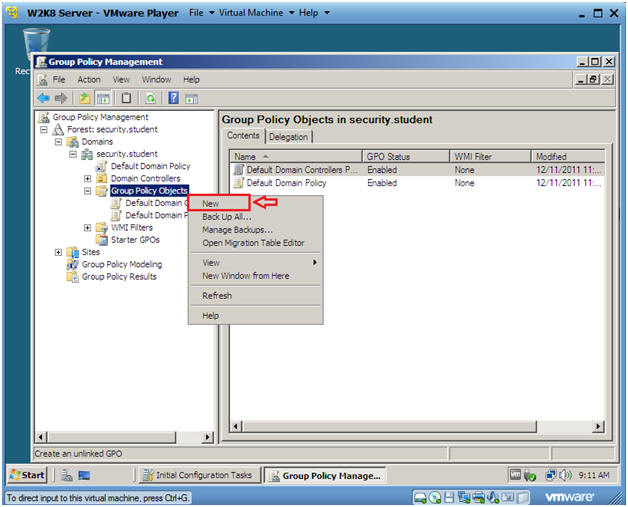Image resolution: width=628 pixels, height=507 pixels.
Task: Collapse the Group Policy Objects node
Action: click(87, 191)
